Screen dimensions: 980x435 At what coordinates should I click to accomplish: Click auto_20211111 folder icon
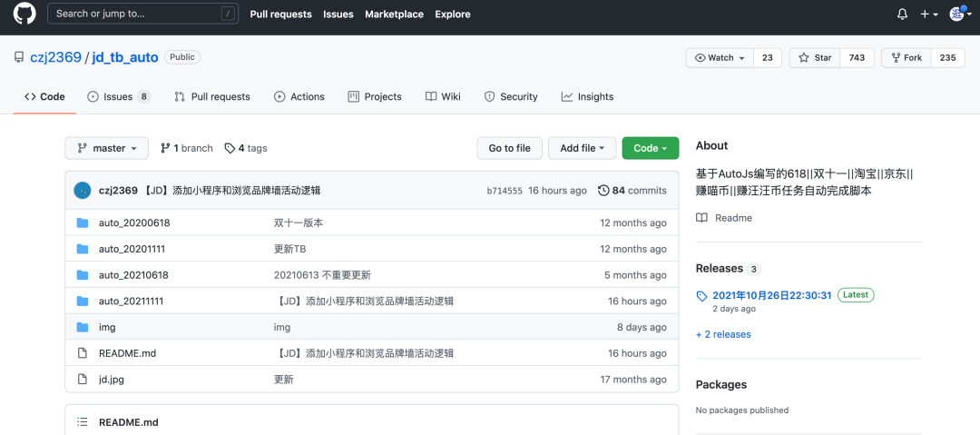point(83,302)
